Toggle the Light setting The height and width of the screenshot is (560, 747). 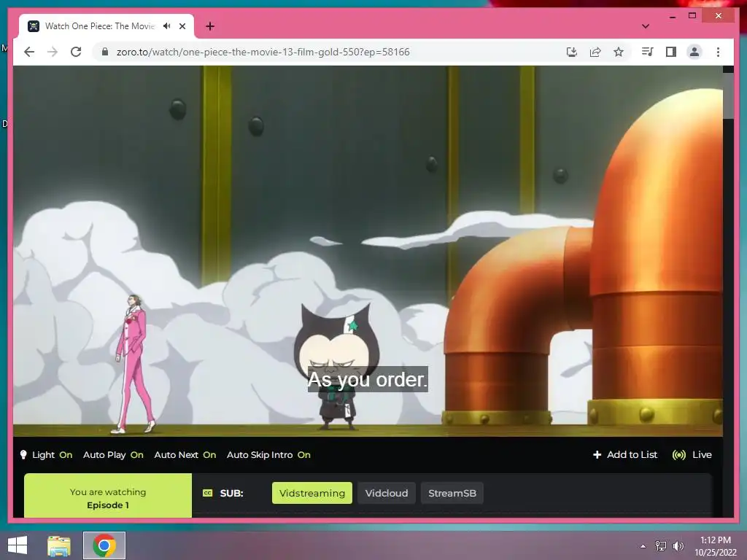(x=46, y=455)
